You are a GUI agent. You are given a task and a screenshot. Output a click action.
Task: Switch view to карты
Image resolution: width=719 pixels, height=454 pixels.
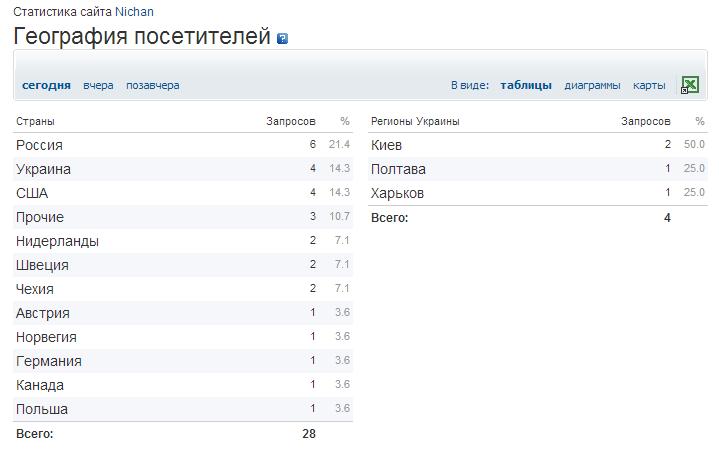click(649, 85)
